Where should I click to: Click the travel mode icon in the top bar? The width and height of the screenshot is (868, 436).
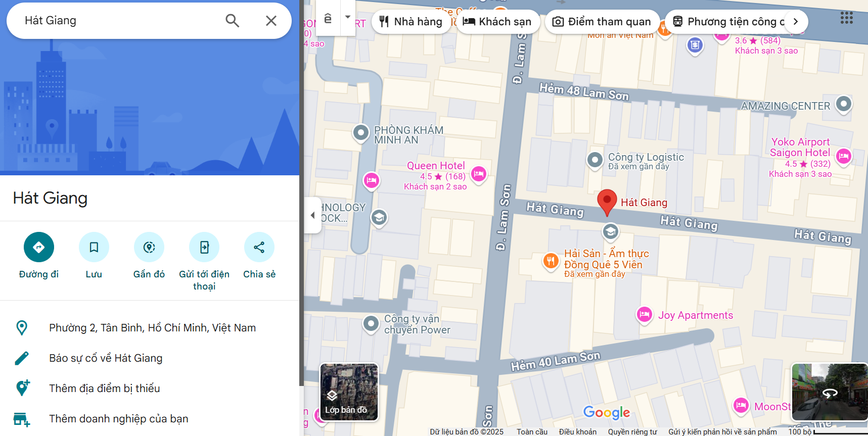328,18
